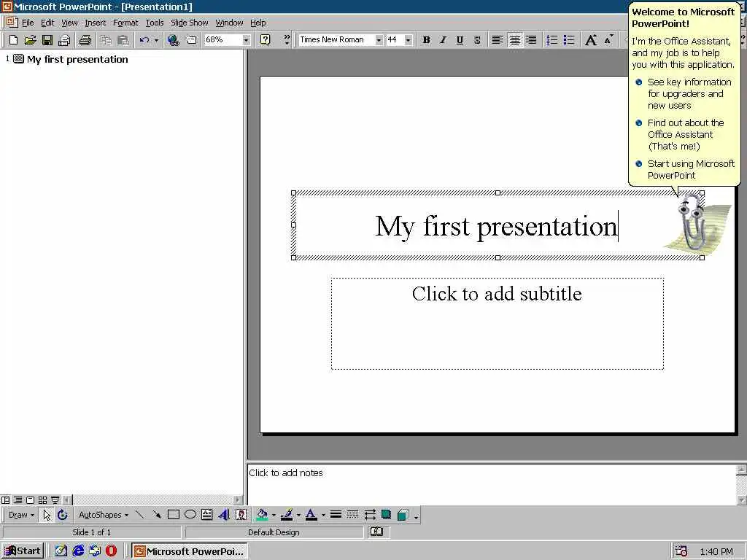
Task: Start Slide Show from view buttons
Action: (x=55, y=500)
